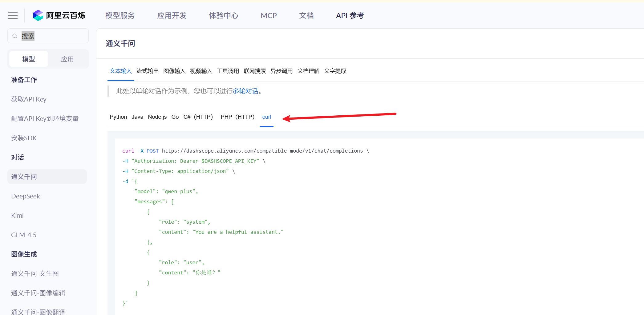Click the "qwen-plus" model value

(179, 191)
